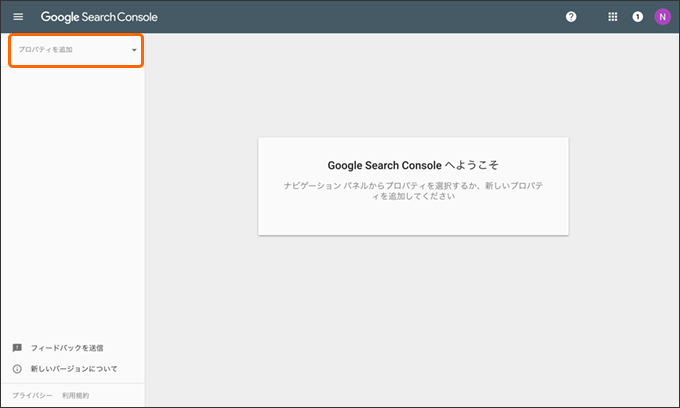Viewport: 680px width, 408px height.
Task: Click the welcome card description text
Action: (x=413, y=191)
